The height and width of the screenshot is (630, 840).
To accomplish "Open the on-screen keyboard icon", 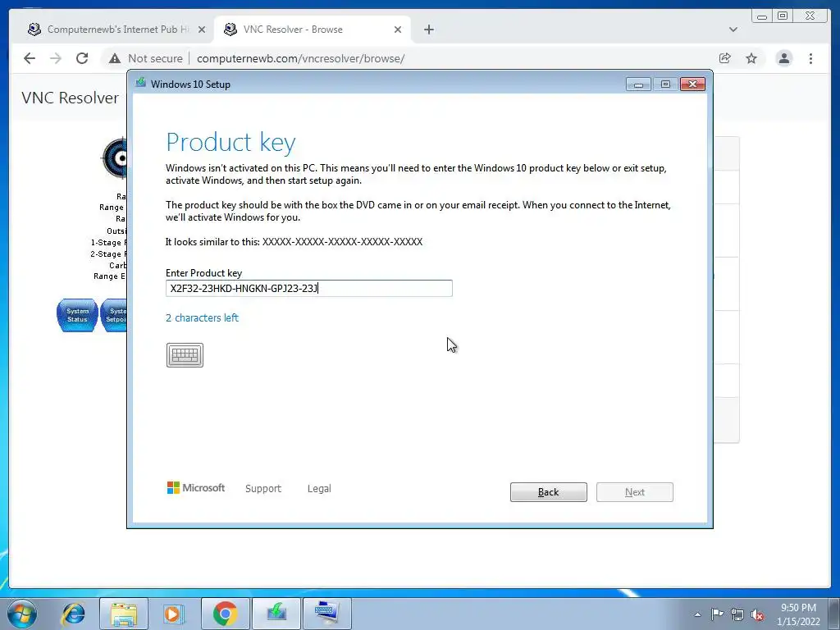I will click(x=185, y=355).
